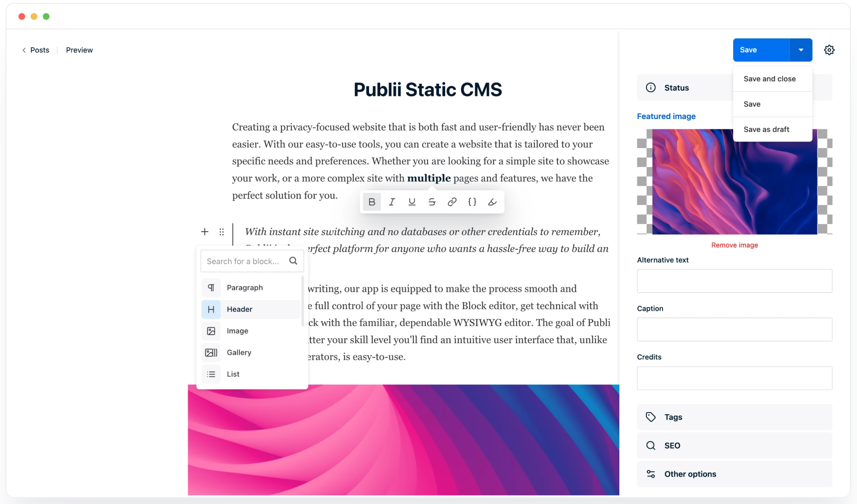Image resolution: width=857 pixels, height=504 pixels.
Task: Expand the Other options section
Action: point(689,474)
